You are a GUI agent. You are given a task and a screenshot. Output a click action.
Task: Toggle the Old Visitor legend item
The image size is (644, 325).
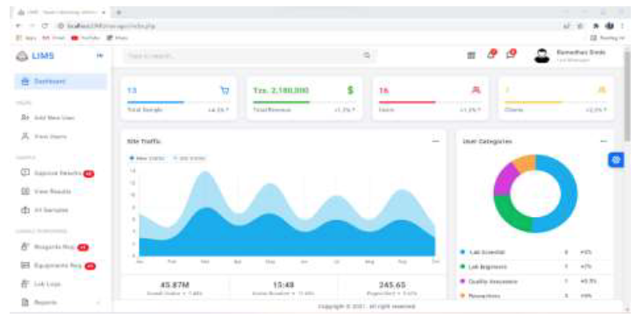pyautogui.click(x=190, y=158)
